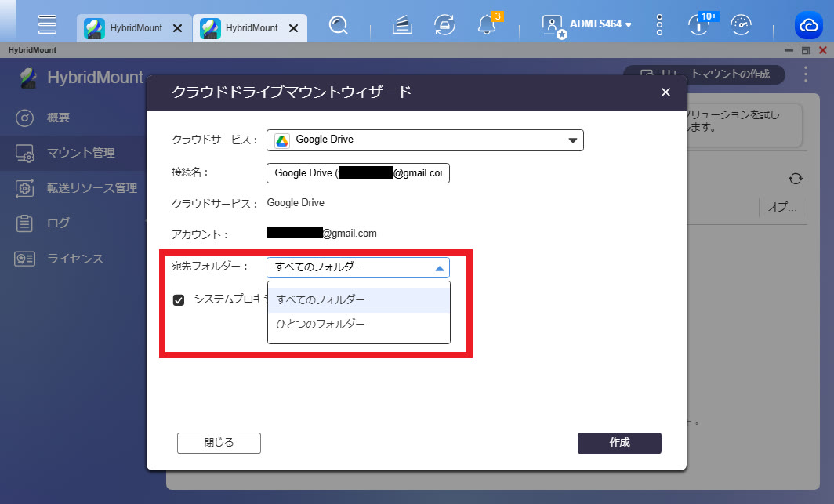Switch to the second HybridMount tab
Screen dimensions: 834x504
coord(243,28)
